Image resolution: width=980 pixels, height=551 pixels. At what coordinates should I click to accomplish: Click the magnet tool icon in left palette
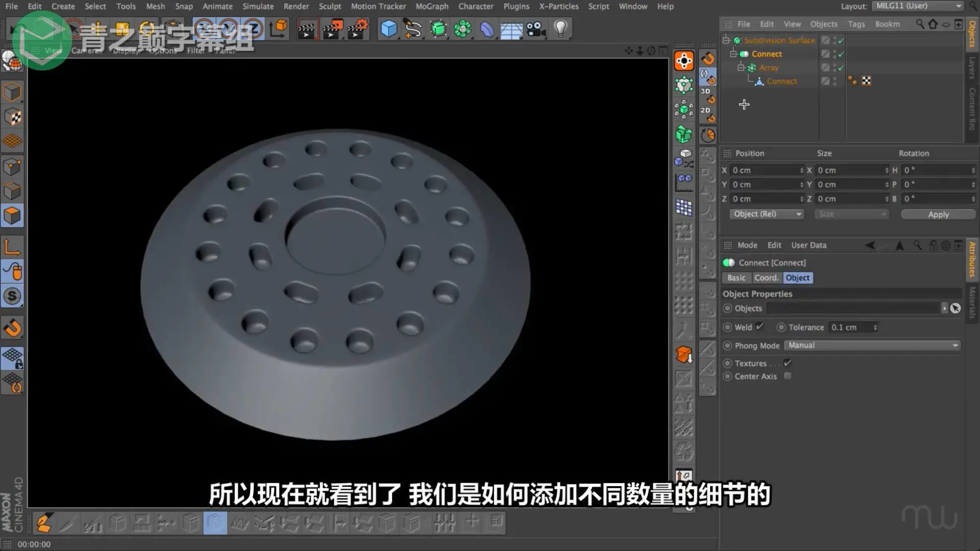(x=12, y=328)
